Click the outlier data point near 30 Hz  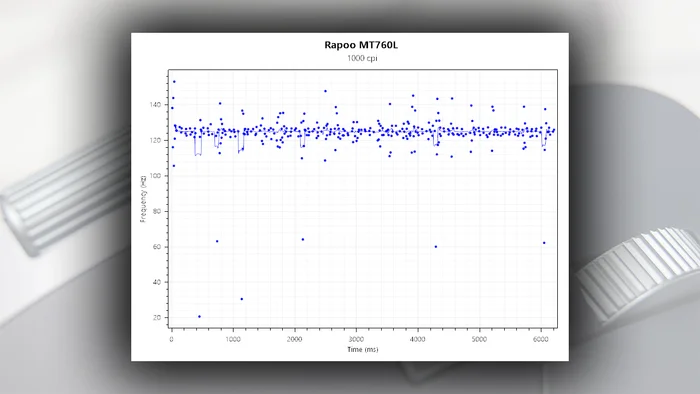point(242,299)
